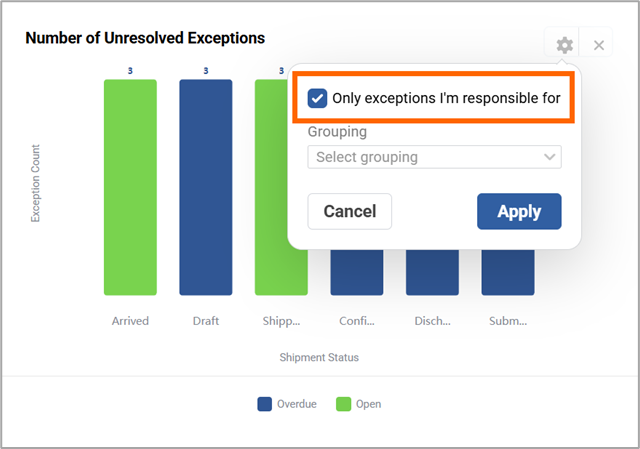Click the blue Subm... bar

coord(508,272)
